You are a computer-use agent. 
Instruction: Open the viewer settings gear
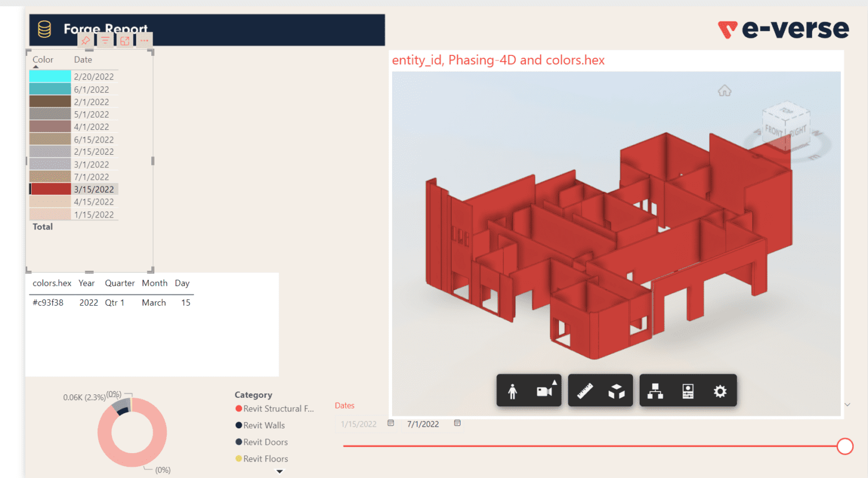(x=720, y=390)
